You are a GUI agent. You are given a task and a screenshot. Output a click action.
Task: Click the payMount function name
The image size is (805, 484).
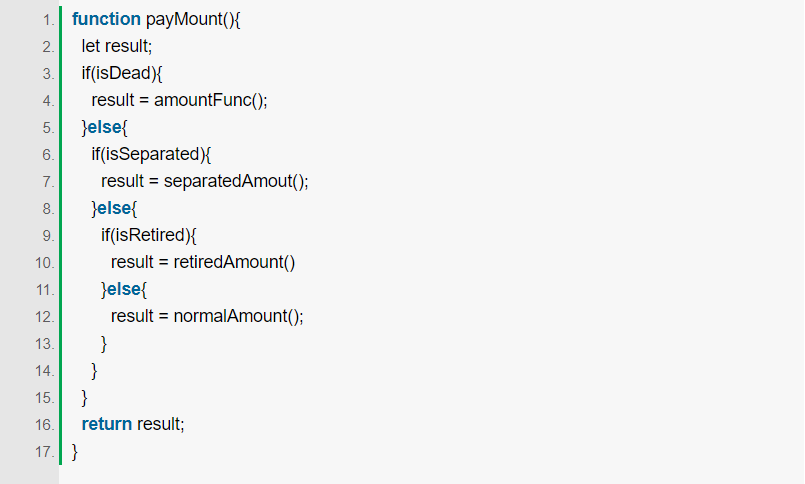coord(183,20)
